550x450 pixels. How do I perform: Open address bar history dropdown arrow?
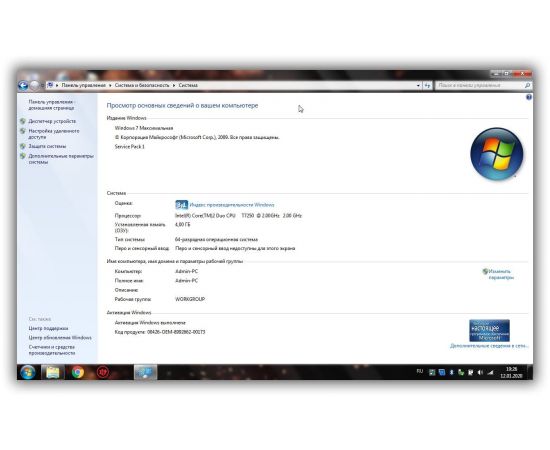coord(418,86)
